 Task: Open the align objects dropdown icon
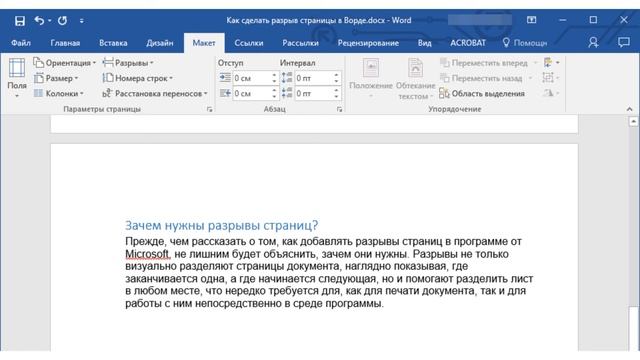551,63
